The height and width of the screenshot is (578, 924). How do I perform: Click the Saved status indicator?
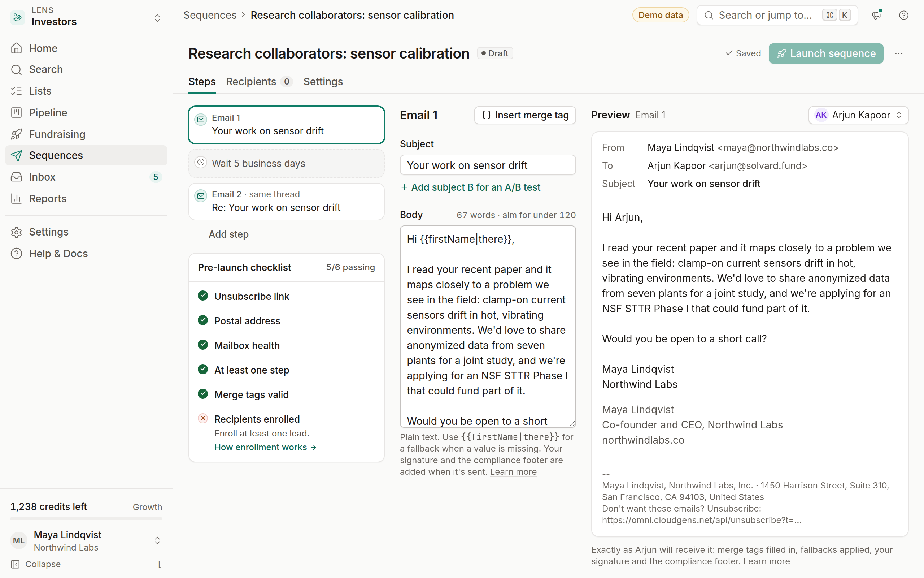(x=743, y=53)
